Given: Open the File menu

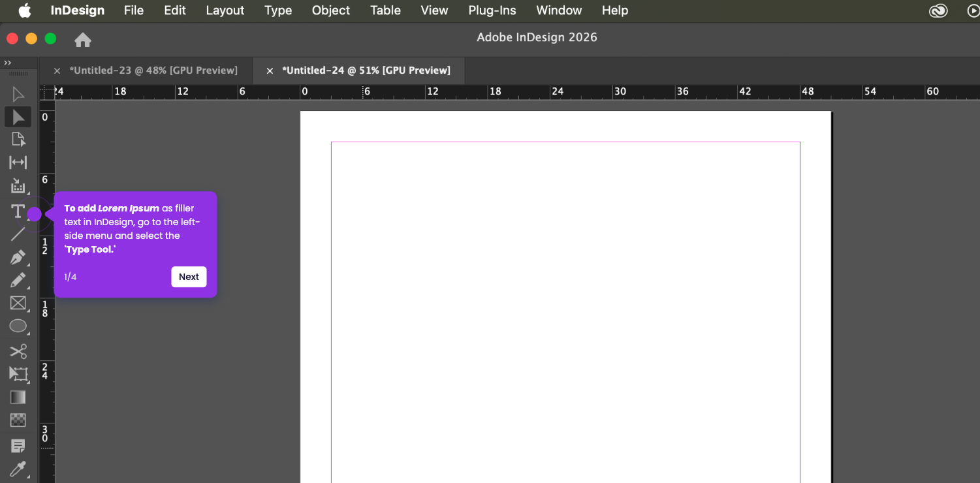Looking at the screenshot, I should coord(134,10).
